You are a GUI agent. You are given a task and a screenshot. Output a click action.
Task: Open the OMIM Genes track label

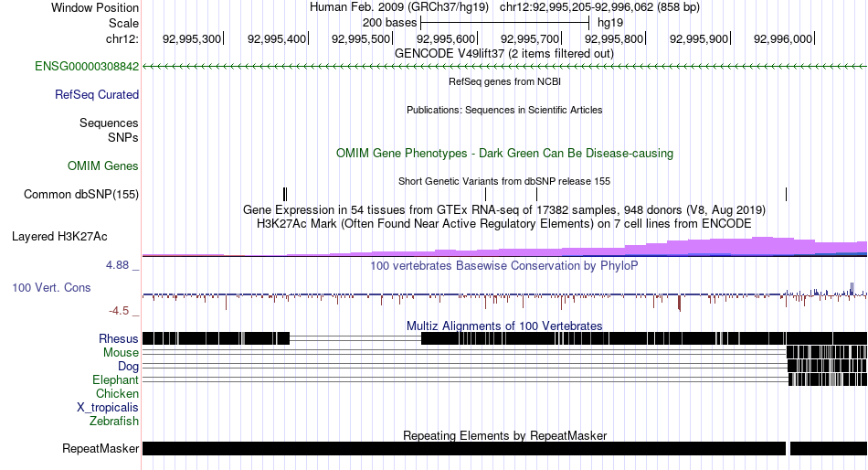click(x=103, y=166)
